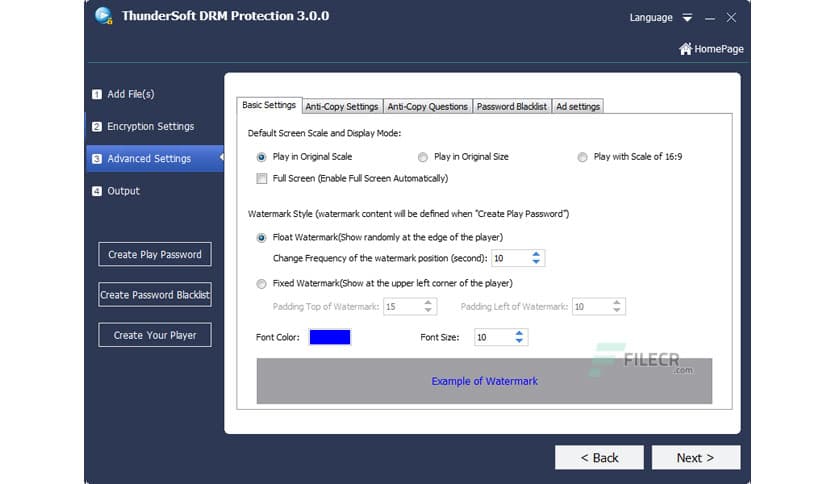
Task: Click the Example of Watermark preview
Action: pyautogui.click(x=484, y=381)
